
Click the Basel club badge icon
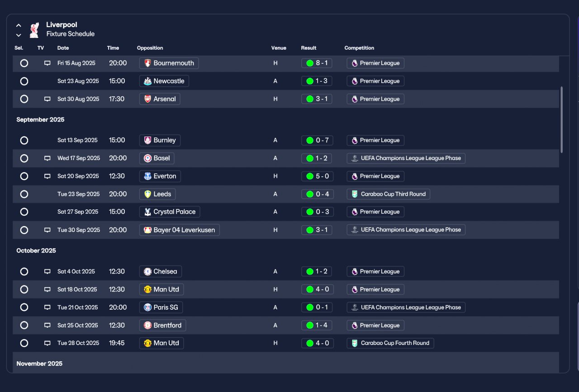click(x=147, y=158)
